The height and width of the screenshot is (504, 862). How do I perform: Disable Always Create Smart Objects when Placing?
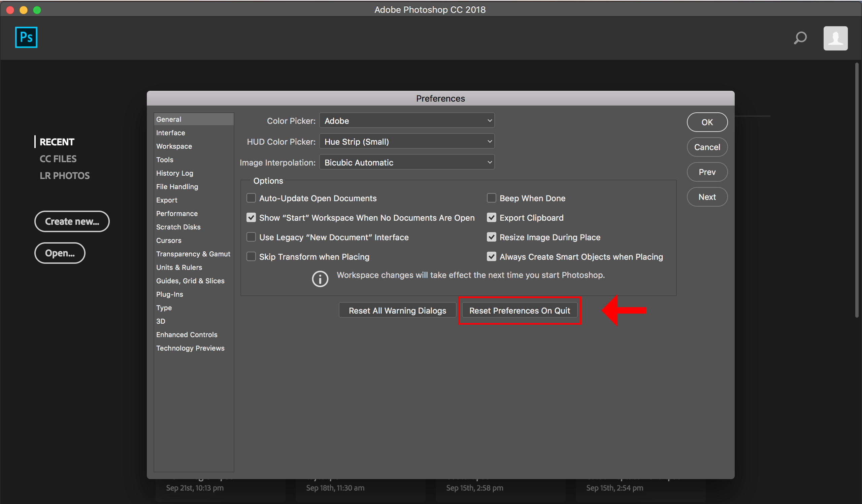pos(492,256)
